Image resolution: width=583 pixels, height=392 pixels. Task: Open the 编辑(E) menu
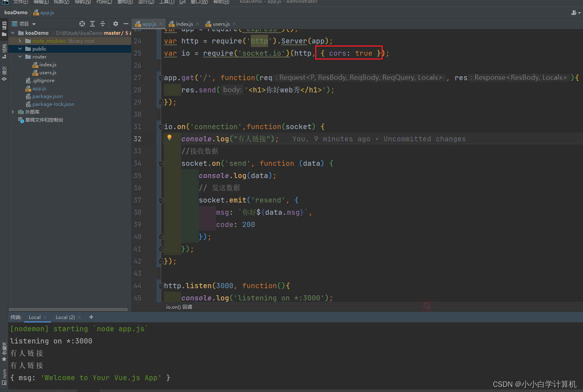click(x=41, y=2)
